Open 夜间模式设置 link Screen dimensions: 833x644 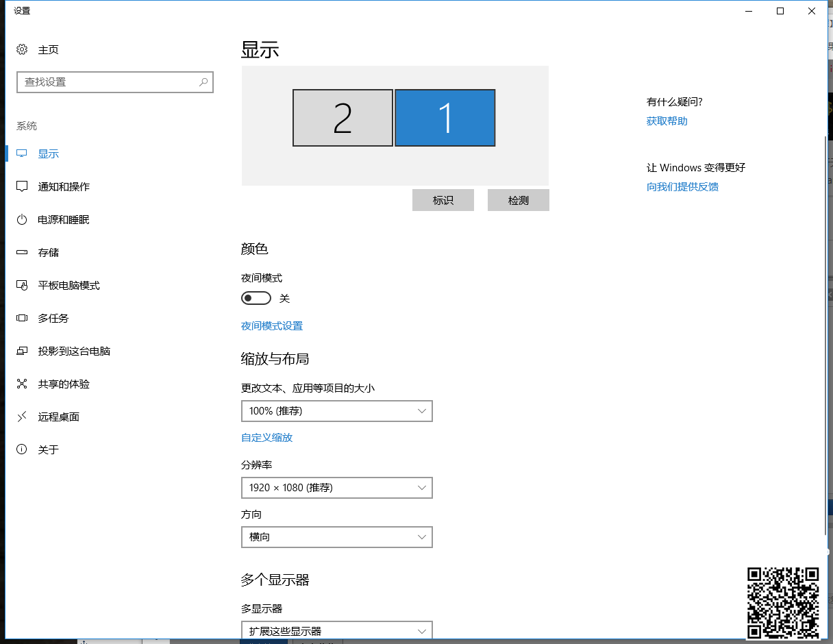coord(272,325)
